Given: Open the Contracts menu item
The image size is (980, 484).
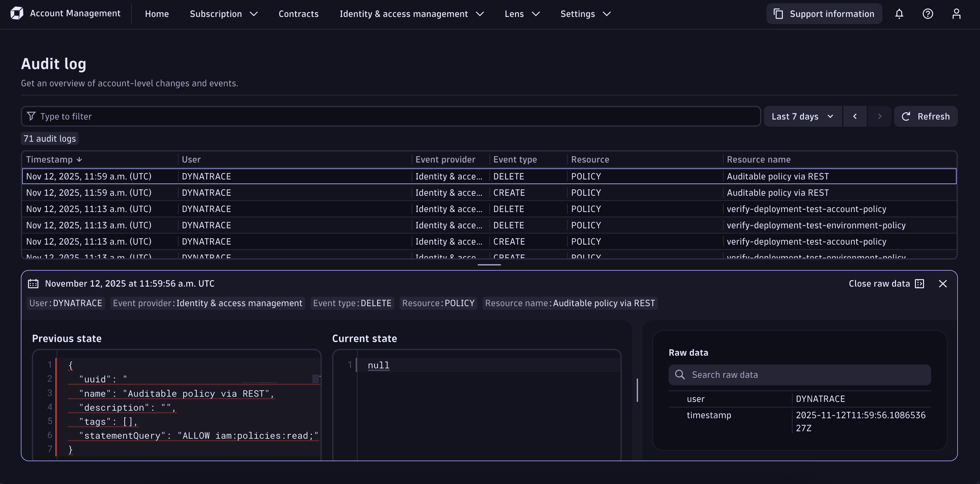Looking at the screenshot, I should (299, 14).
